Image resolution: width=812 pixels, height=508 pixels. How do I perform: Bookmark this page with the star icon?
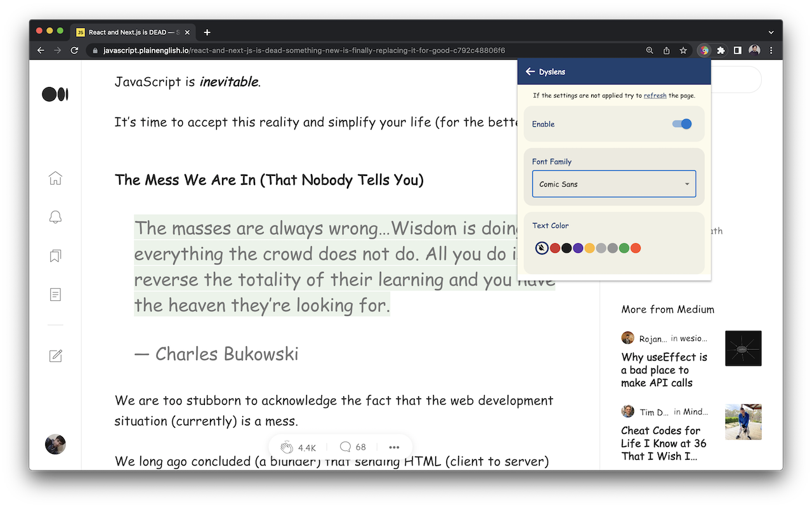click(683, 50)
